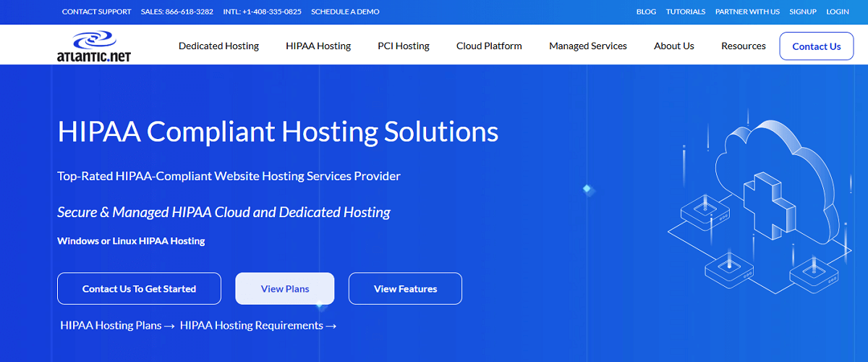Open the Signup link
Image resolution: width=868 pixels, height=362 pixels.
[x=803, y=12]
